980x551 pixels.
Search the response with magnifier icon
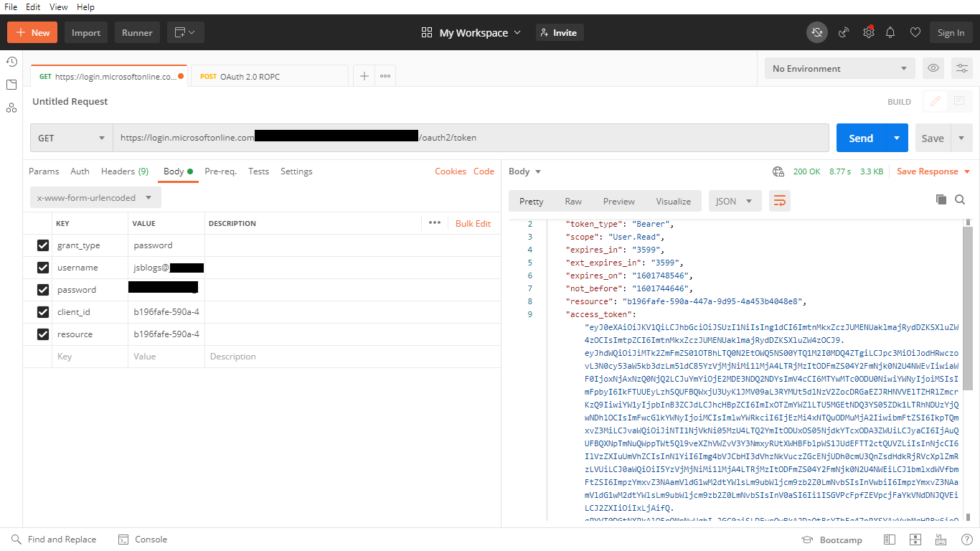[x=960, y=199]
